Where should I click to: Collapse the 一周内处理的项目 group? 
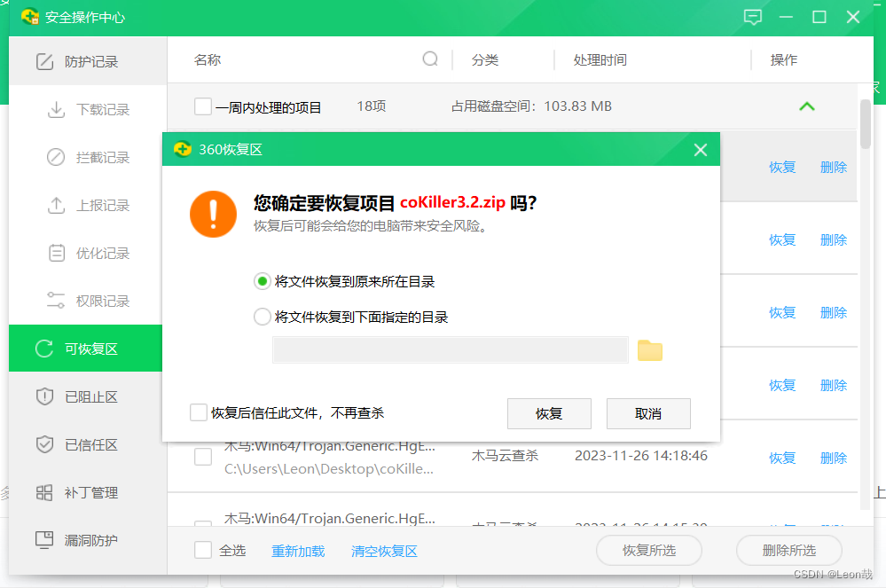coord(807,106)
